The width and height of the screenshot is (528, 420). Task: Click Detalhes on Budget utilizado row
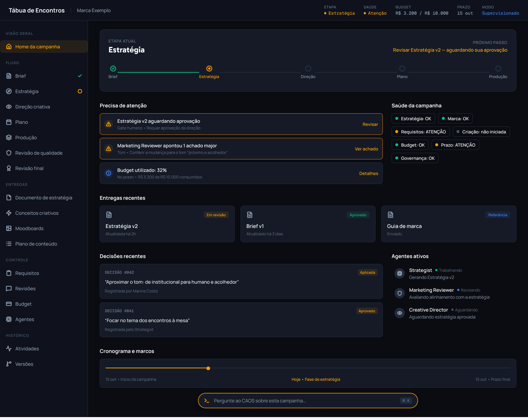click(x=369, y=173)
